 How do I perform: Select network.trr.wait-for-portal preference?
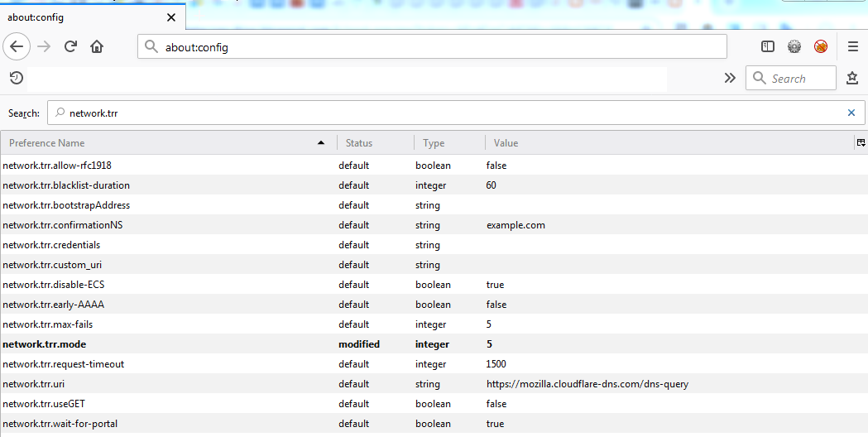(434, 424)
